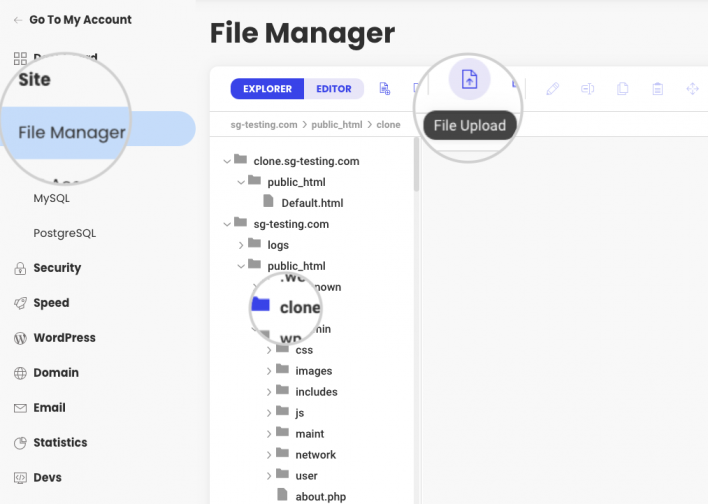This screenshot has height=504, width=708.
Task: Open the Domain section
Action: (x=56, y=373)
